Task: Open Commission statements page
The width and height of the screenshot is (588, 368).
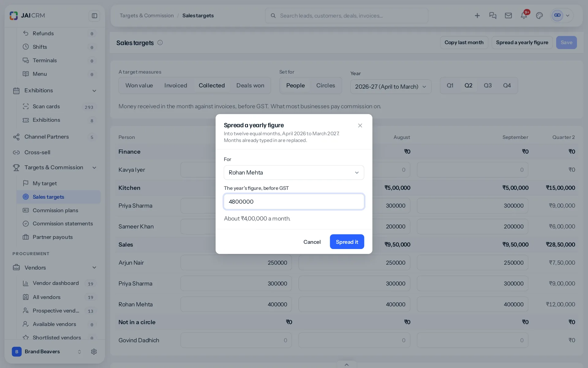Action: coord(58,224)
